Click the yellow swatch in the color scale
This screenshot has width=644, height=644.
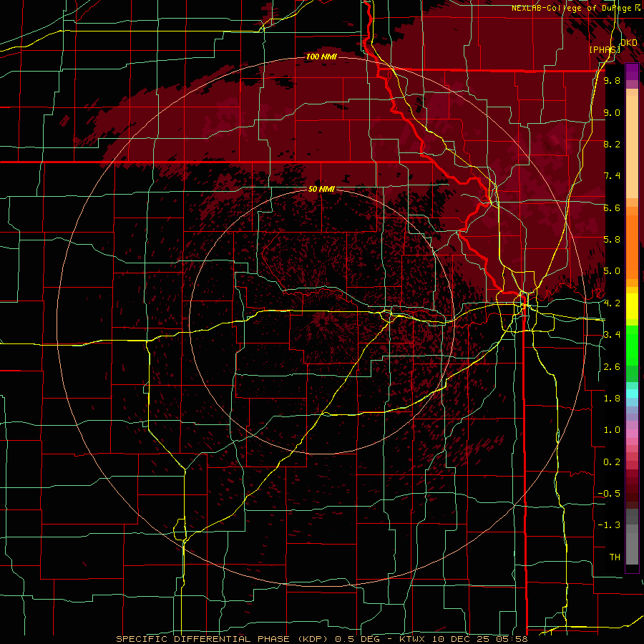point(632,306)
